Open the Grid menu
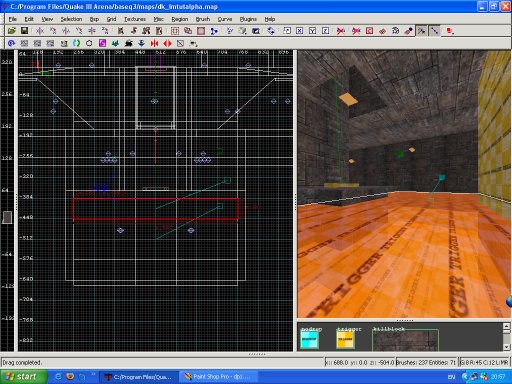The height and width of the screenshot is (384, 512). 111,19
